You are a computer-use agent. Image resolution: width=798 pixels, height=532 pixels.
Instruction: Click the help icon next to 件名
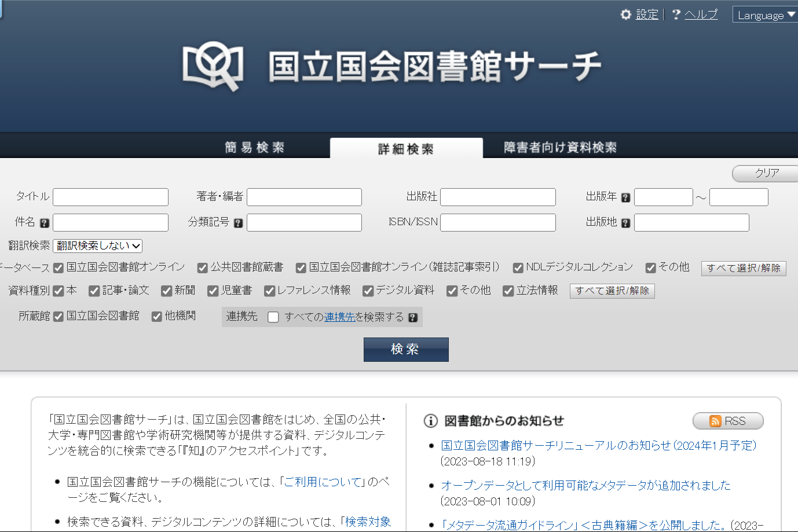45,223
